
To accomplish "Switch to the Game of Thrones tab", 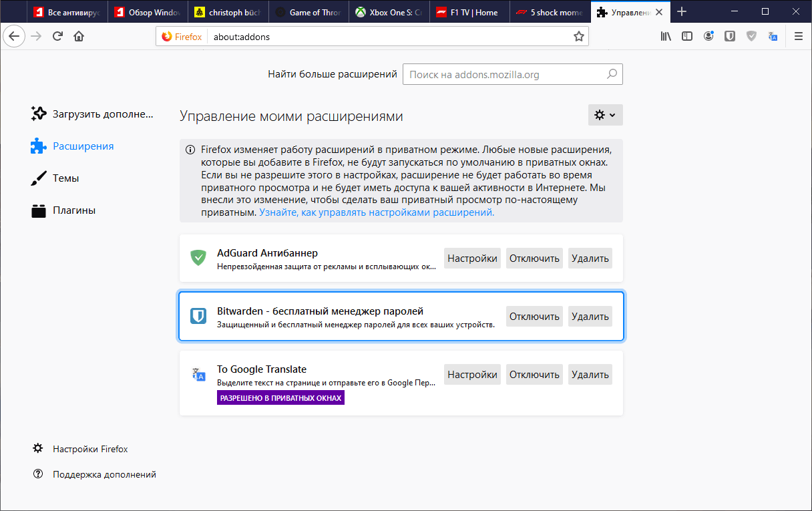I will click(x=309, y=11).
